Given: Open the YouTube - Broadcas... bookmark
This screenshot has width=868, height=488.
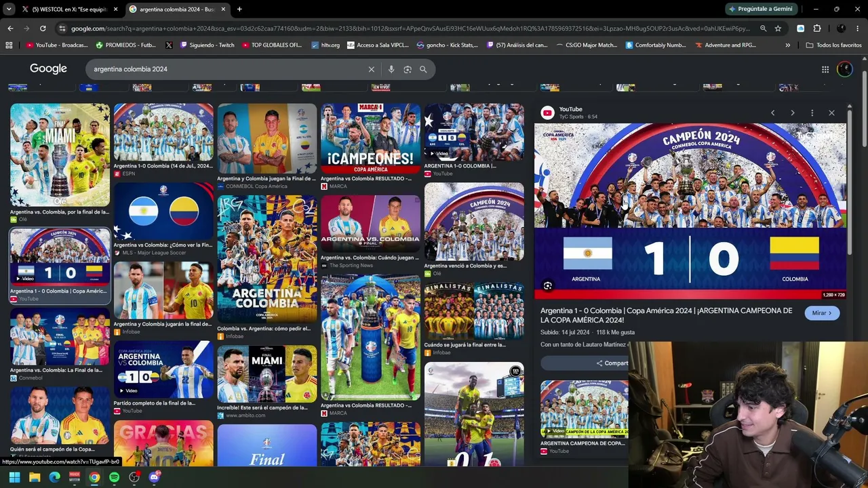Looking at the screenshot, I should point(57,45).
